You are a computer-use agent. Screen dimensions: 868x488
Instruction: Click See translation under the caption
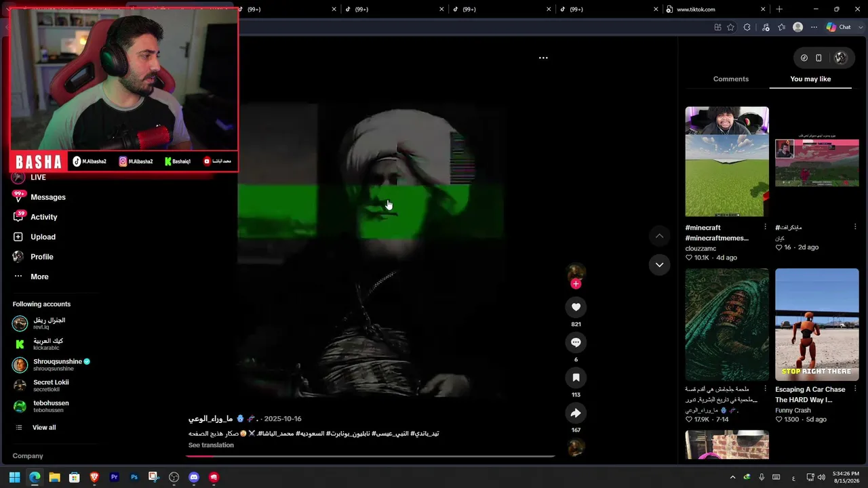click(211, 445)
